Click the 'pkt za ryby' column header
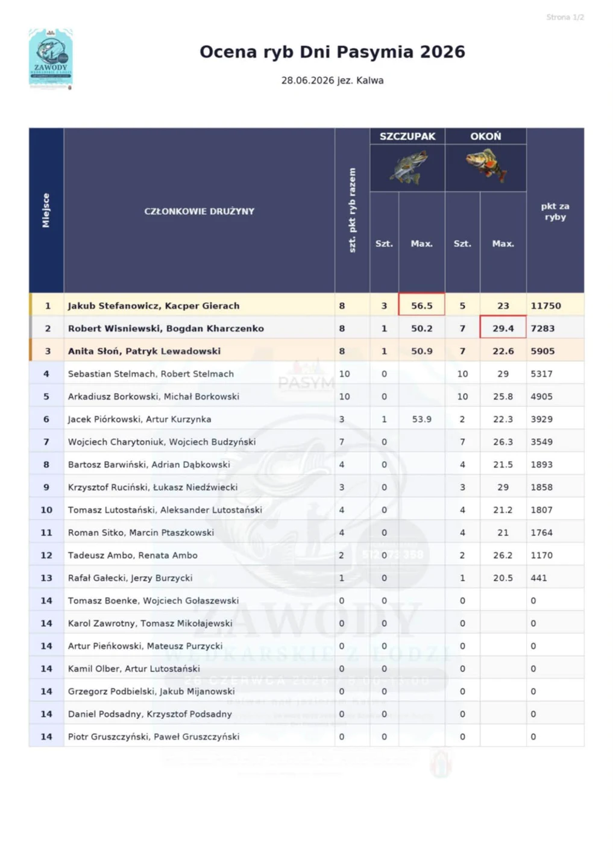This screenshot has height=868, width=613. 555,211
